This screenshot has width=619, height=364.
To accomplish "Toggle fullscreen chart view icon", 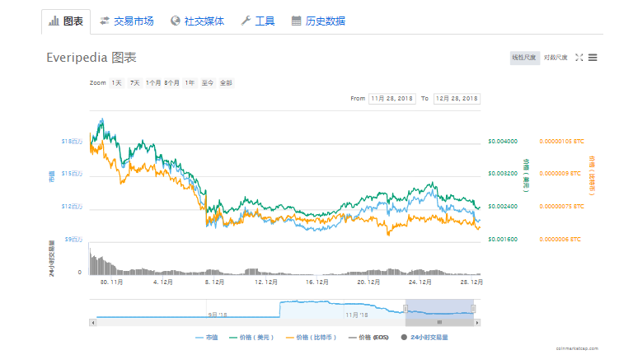I will pos(579,58).
